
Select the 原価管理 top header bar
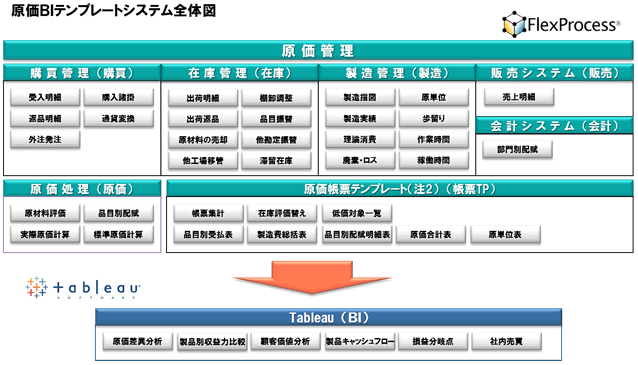pos(318,50)
